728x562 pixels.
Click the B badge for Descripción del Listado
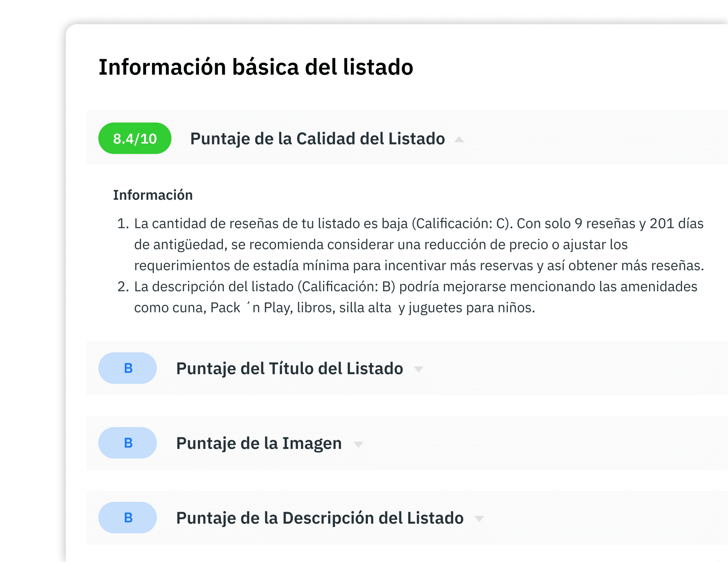128,517
